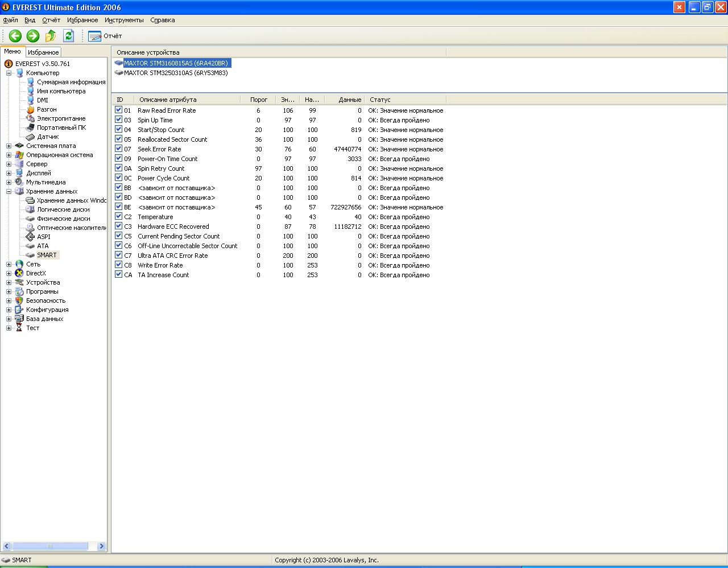
Task: Open the Вид menu
Action: 30,20
